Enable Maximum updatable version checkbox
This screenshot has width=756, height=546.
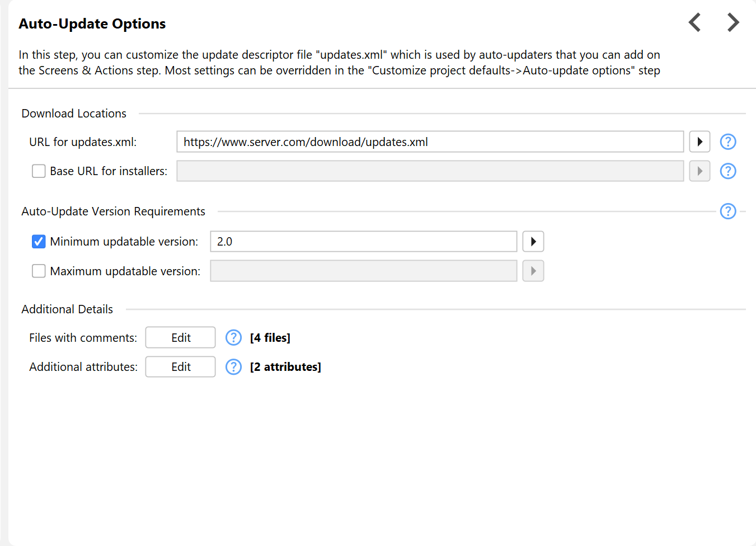39,271
